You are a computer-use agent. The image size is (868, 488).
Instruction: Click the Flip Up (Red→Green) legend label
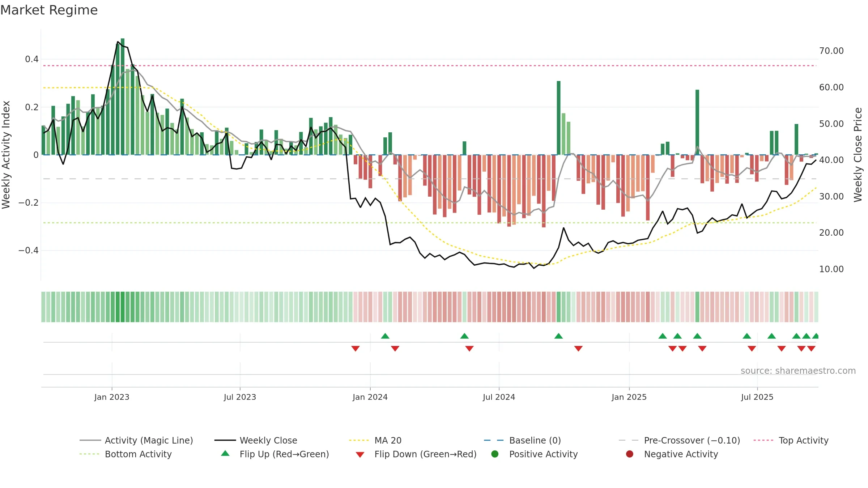click(x=284, y=454)
